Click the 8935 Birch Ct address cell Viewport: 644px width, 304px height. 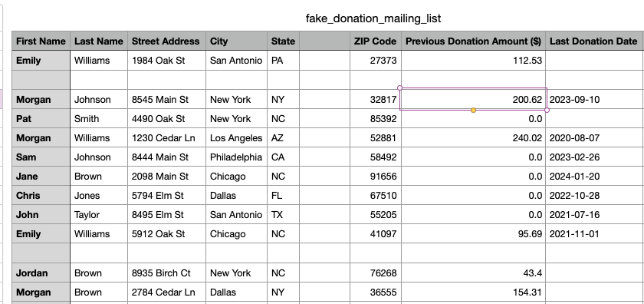167,273
